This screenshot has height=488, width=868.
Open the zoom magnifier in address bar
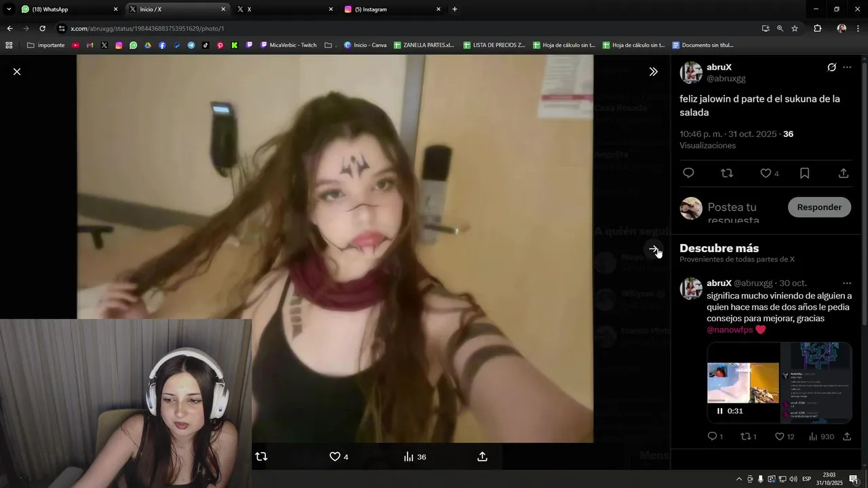780,28
